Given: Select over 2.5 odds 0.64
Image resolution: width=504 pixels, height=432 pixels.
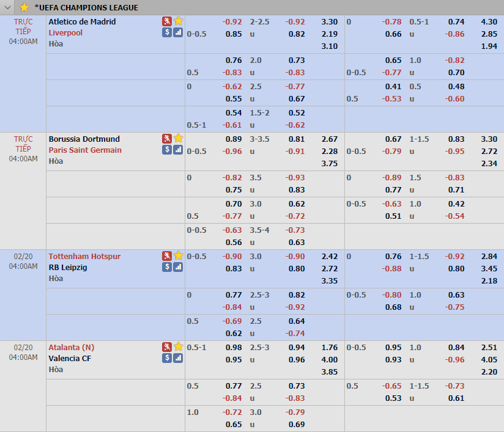Looking at the screenshot, I should 297,321.
